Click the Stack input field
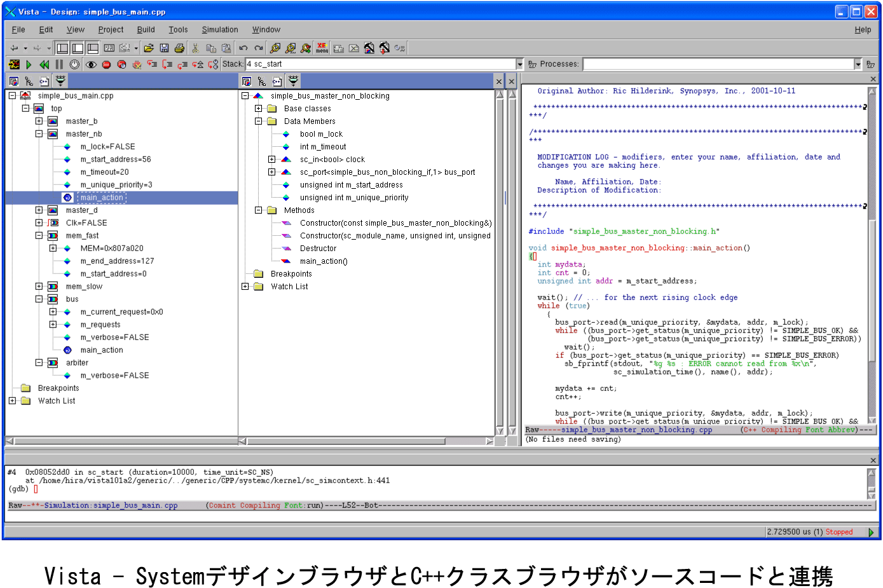The width and height of the screenshot is (883, 588). [x=380, y=64]
